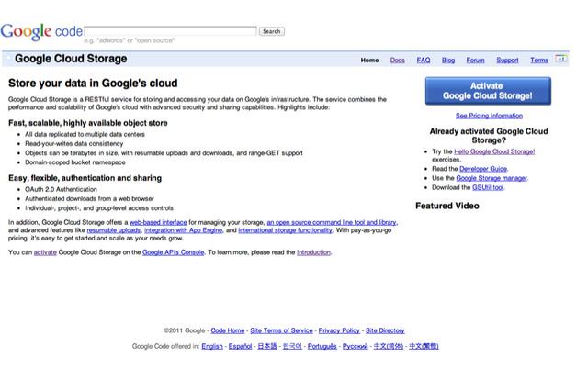
Task: Open the Home navigation item
Action: (369, 60)
